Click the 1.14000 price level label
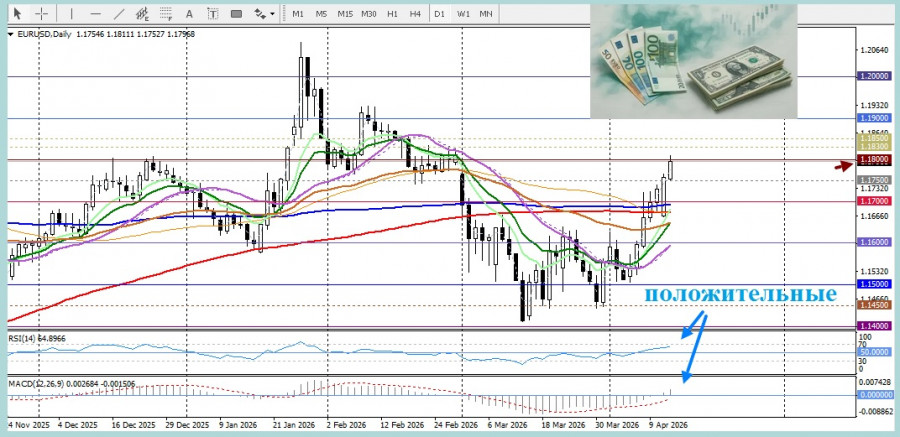900x437 pixels. [x=873, y=326]
